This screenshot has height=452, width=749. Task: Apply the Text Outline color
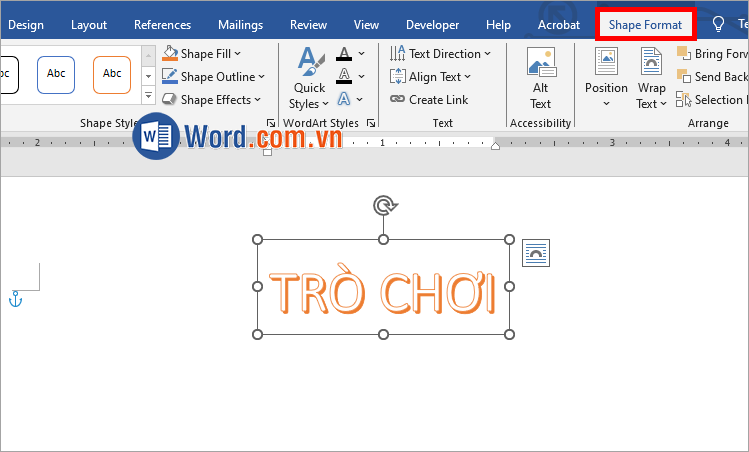(344, 76)
